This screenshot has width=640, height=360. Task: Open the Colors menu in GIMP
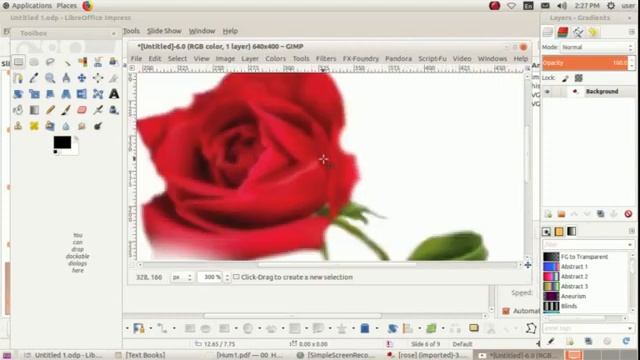pyautogui.click(x=276, y=59)
